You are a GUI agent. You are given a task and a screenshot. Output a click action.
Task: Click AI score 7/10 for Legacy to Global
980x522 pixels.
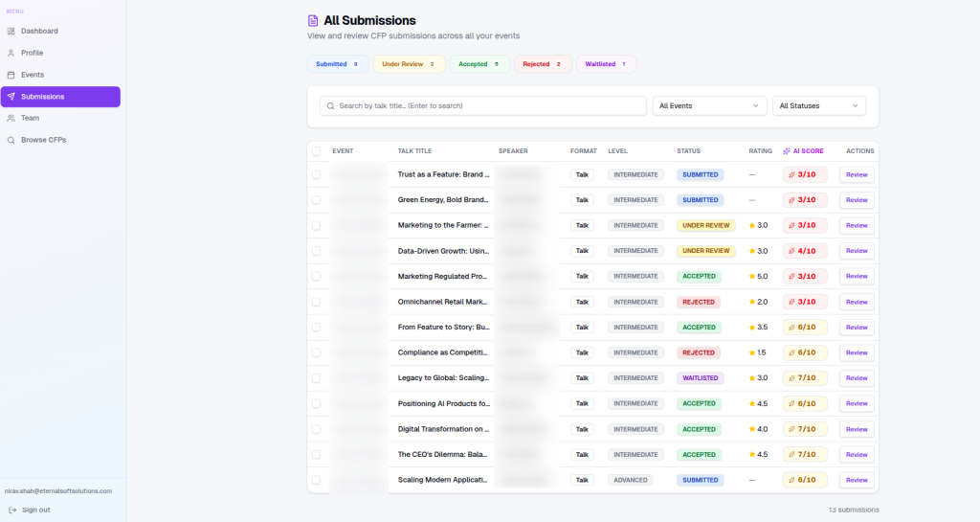tap(805, 378)
